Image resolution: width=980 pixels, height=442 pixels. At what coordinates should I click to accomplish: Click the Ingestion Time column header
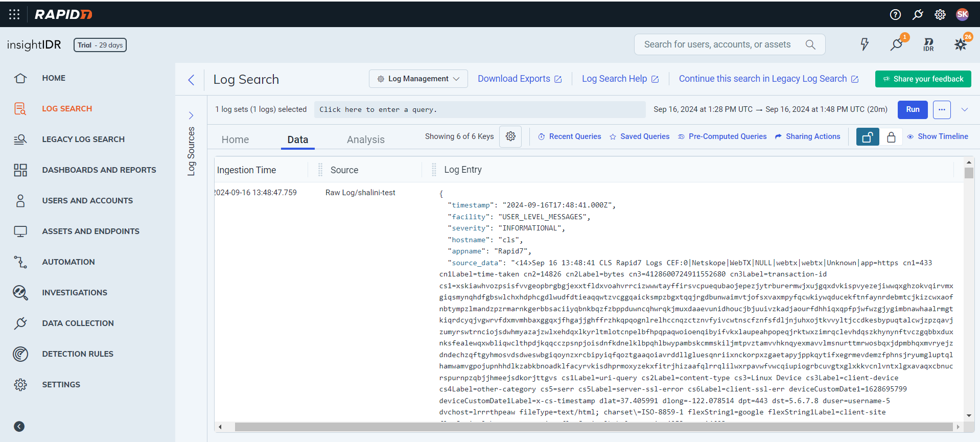(x=246, y=170)
